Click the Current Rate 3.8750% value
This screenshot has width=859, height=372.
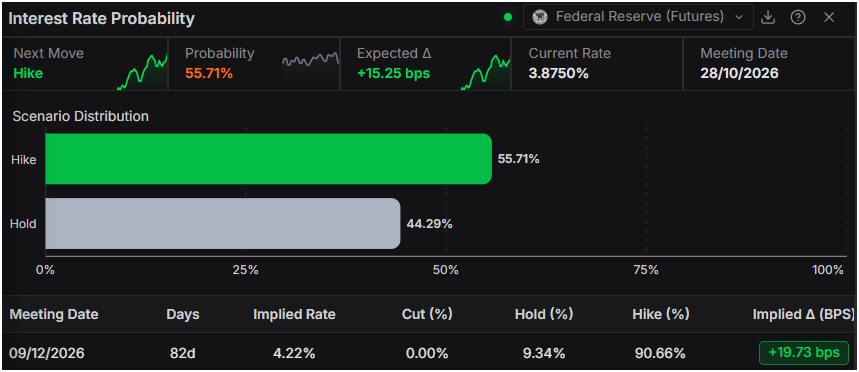coord(558,73)
